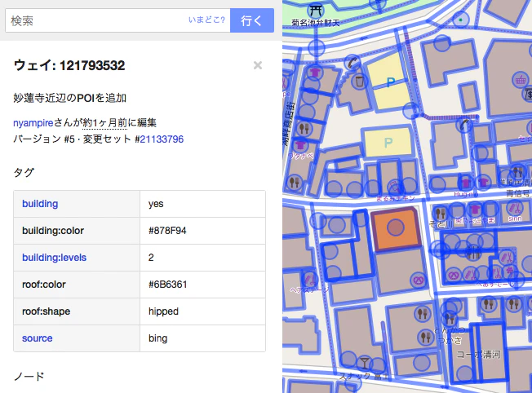This screenshot has width=532, height=393.
Task: Click the restaurant icon above そと川 label
Action: click(x=441, y=214)
